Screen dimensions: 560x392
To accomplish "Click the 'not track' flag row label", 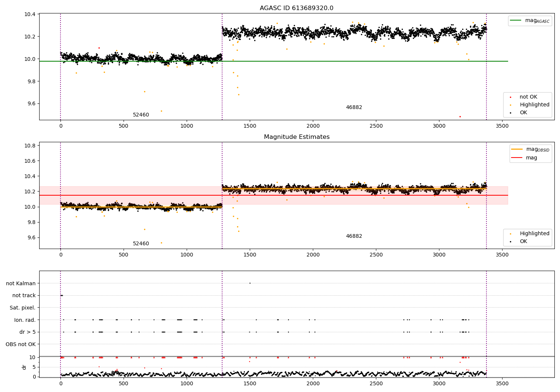I will pos(24,296).
